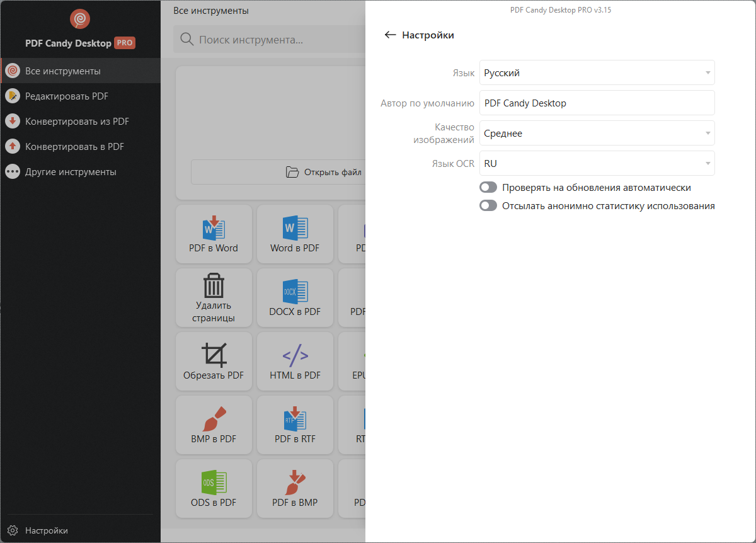Open the Язык dropdown showing Русский
Screen dimensions: 756x543
click(597, 72)
